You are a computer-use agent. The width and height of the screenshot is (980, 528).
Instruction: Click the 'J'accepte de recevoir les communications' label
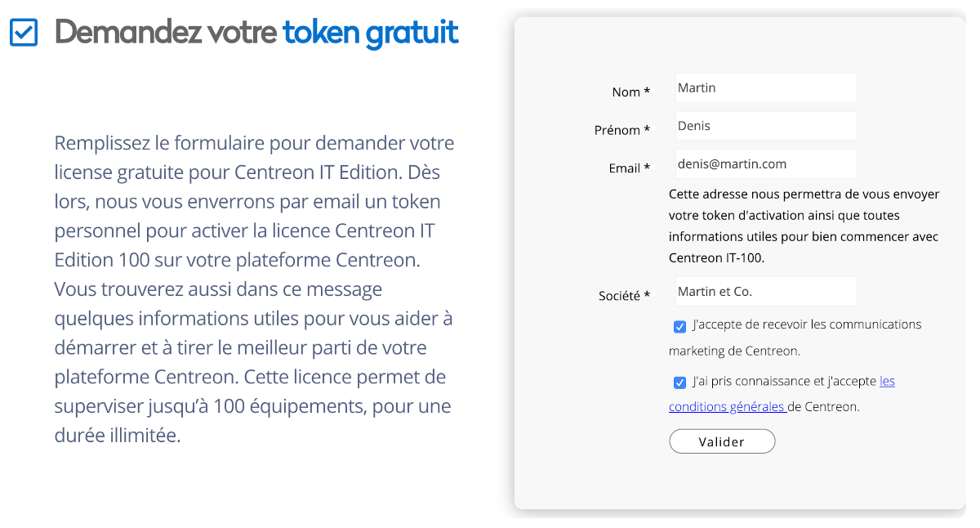[x=795, y=338]
